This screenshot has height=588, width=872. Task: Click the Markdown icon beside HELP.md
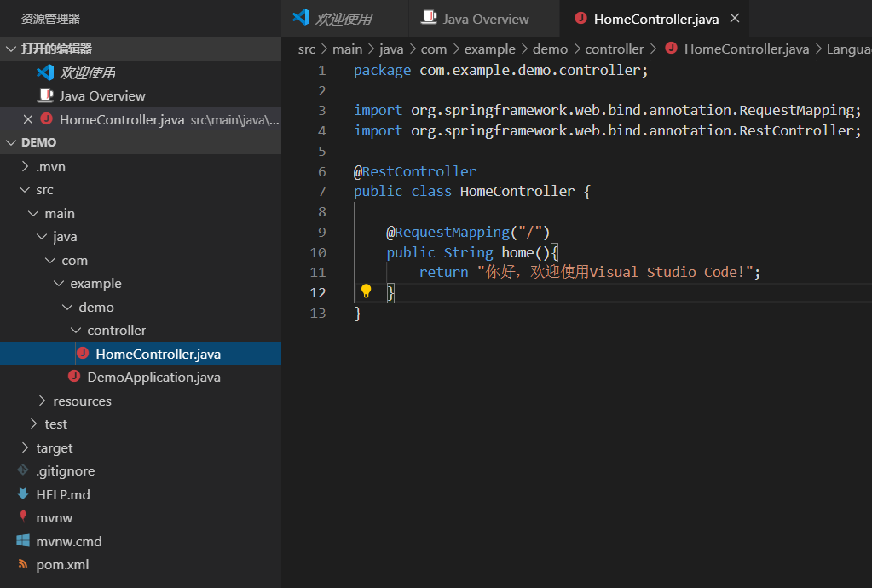tap(24, 494)
